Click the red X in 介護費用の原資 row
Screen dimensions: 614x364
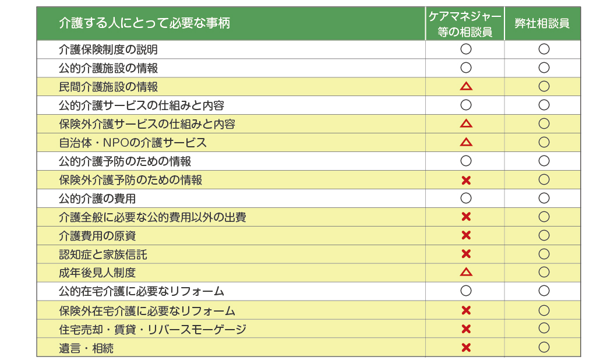[x=465, y=235]
